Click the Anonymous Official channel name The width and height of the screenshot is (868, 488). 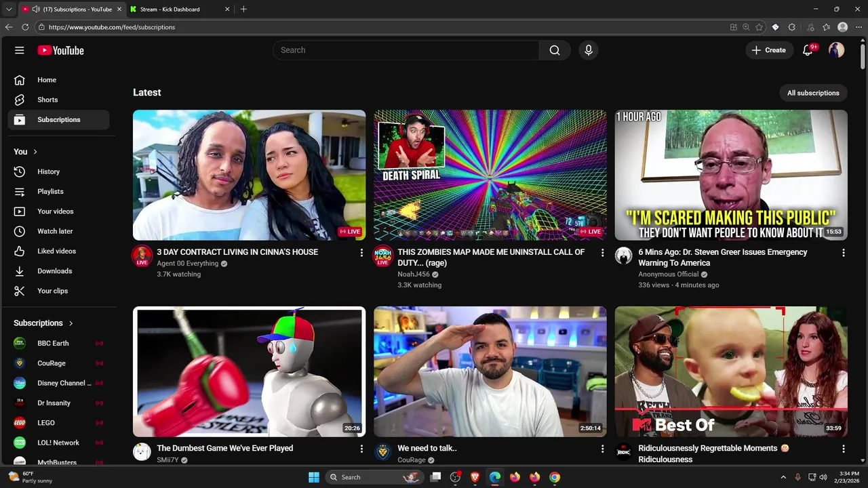tap(668, 274)
